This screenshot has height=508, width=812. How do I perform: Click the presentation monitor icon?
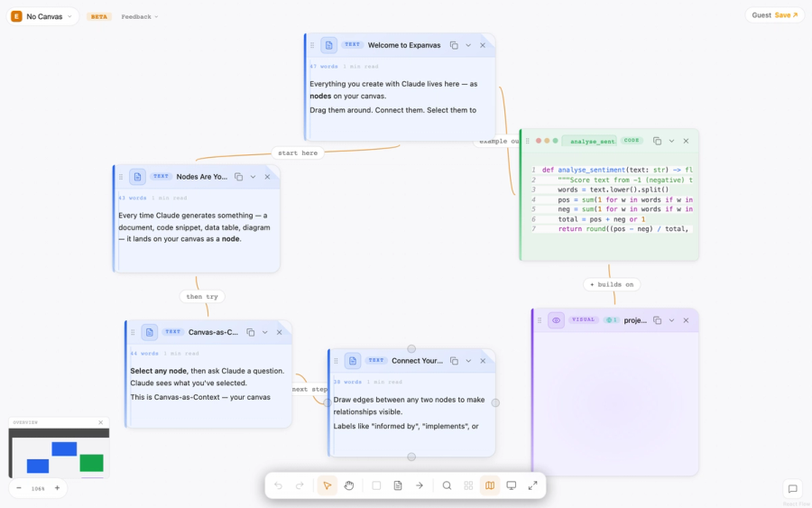point(512,485)
